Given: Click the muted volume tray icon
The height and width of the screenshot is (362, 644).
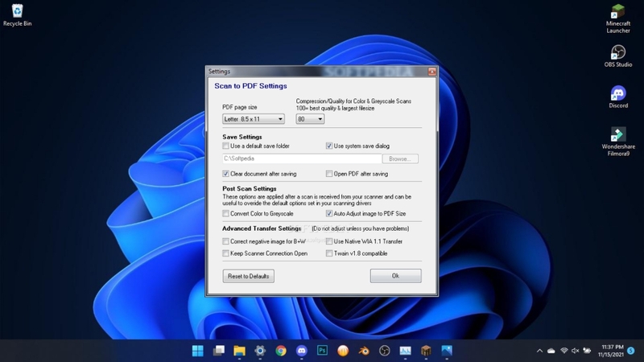Looking at the screenshot, I should [x=576, y=351].
